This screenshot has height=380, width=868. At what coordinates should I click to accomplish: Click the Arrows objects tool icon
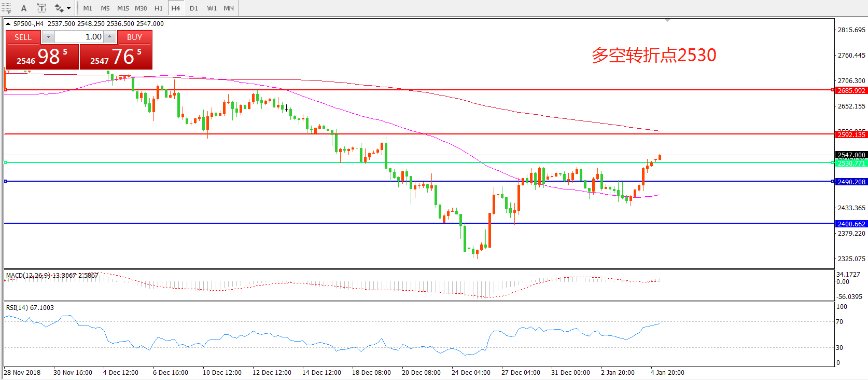click(x=59, y=8)
